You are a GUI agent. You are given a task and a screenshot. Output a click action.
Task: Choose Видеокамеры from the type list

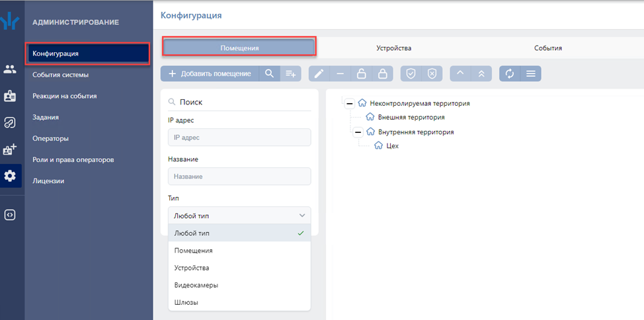pyautogui.click(x=196, y=285)
